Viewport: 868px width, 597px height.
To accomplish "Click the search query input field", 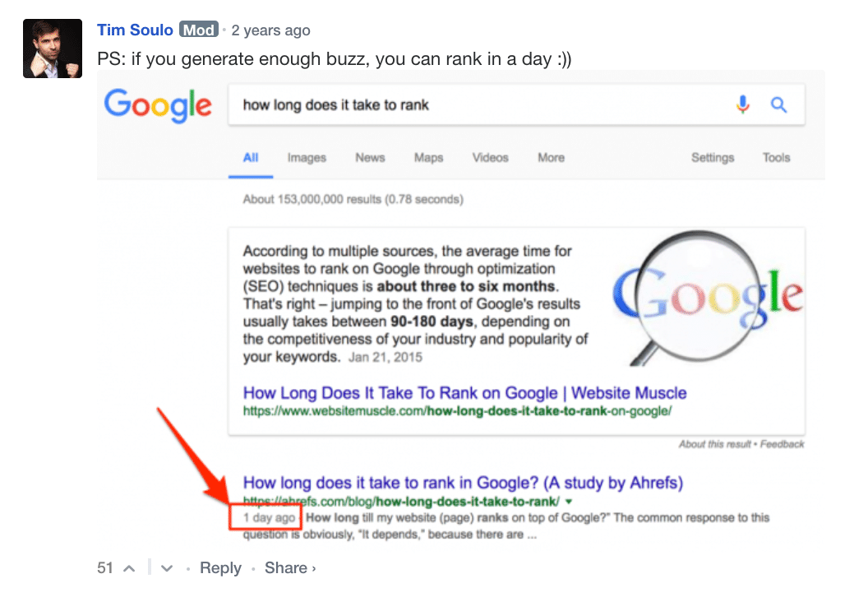I will tap(477, 105).
